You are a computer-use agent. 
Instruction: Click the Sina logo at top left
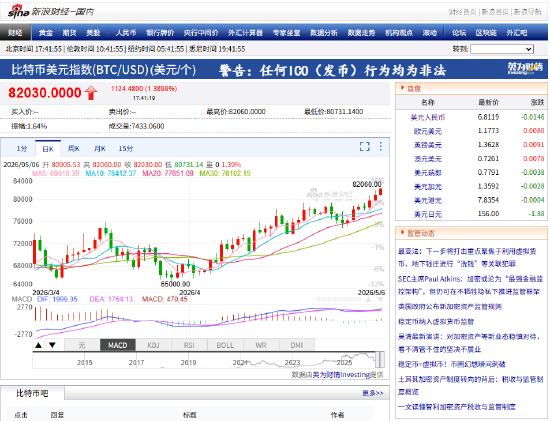pos(18,12)
